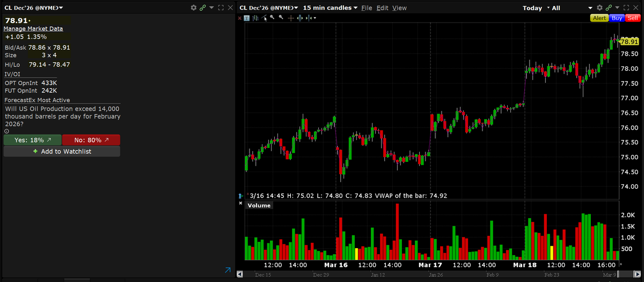Select the trendline drawing tool
Image resolution: width=644 pixels, height=282 pixels.
point(264,18)
